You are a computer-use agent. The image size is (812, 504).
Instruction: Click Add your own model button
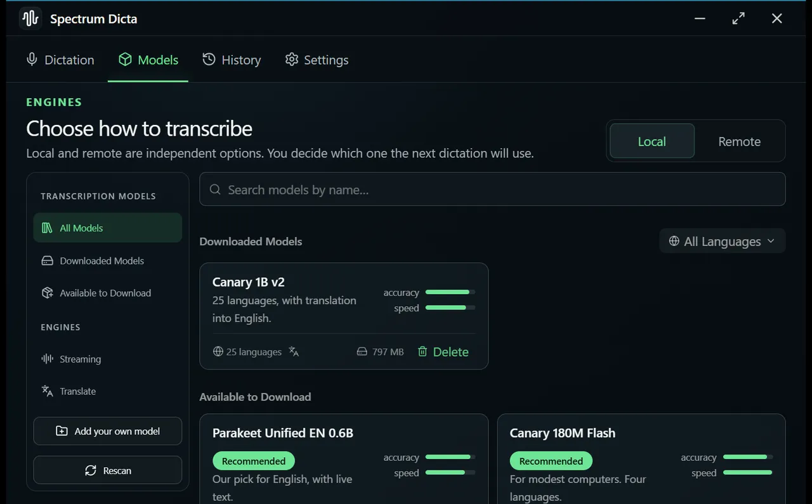[x=108, y=431]
